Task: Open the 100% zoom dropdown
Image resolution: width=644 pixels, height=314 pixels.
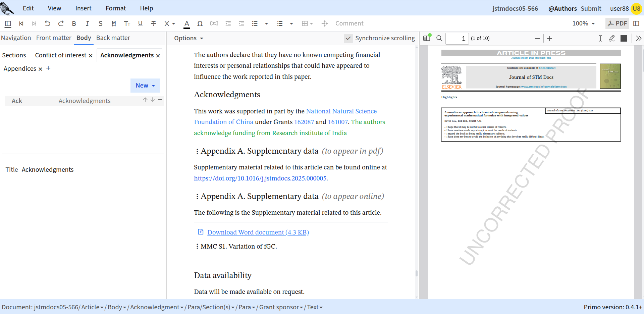Action: (584, 23)
